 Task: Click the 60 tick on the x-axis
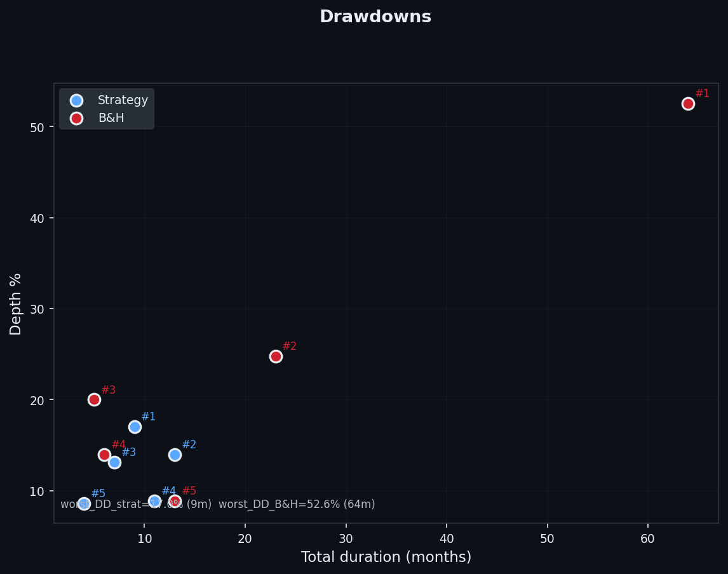click(647, 538)
